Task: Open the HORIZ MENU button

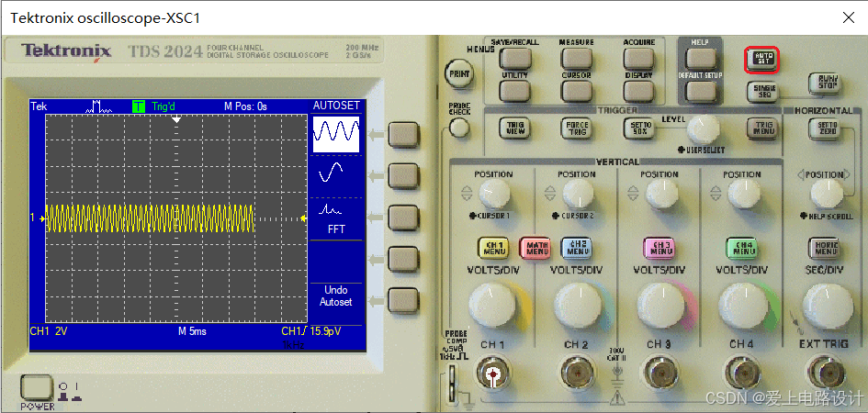Action: coord(824,248)
